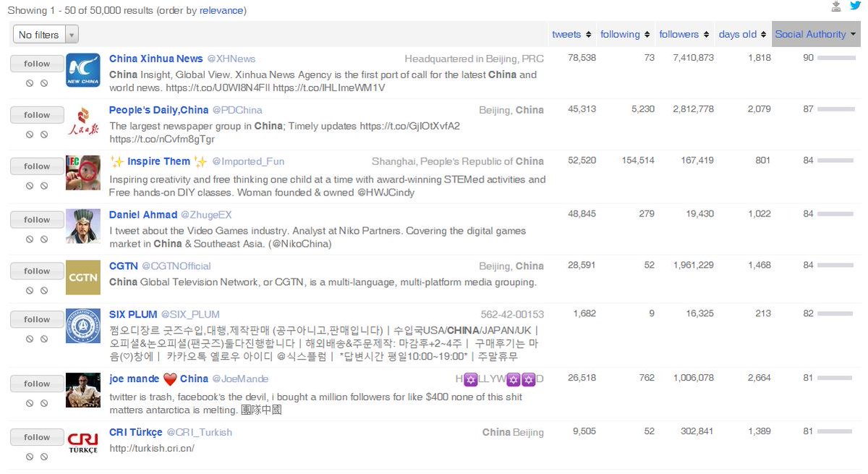Open SIX PLUM's blue seal avatar

(x=83, y=326)
